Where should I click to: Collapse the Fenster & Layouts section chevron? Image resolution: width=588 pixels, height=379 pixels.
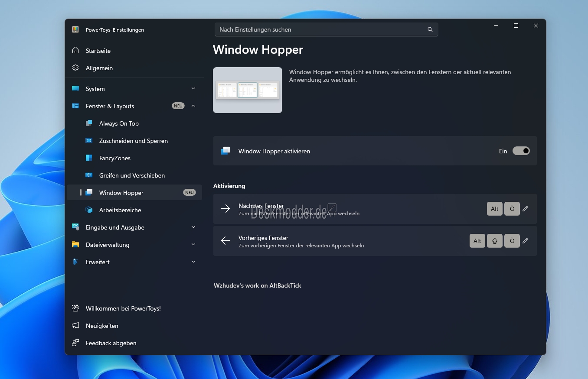(193, 106)
